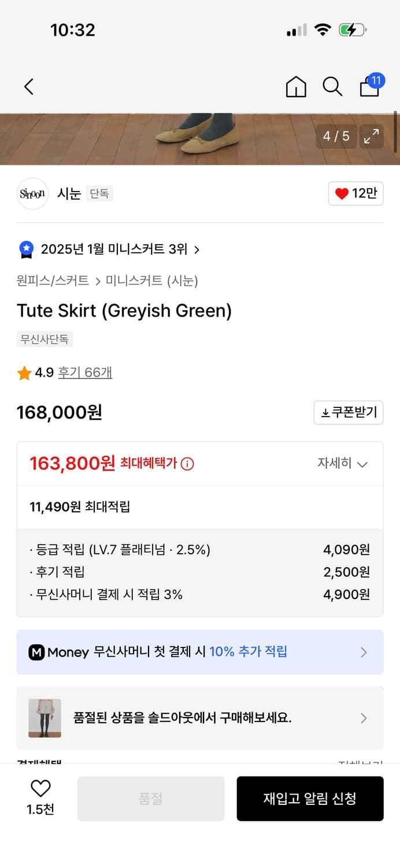
Task: Tap the blue ranking ribbon badge icon
Action: tap(25, 249)
